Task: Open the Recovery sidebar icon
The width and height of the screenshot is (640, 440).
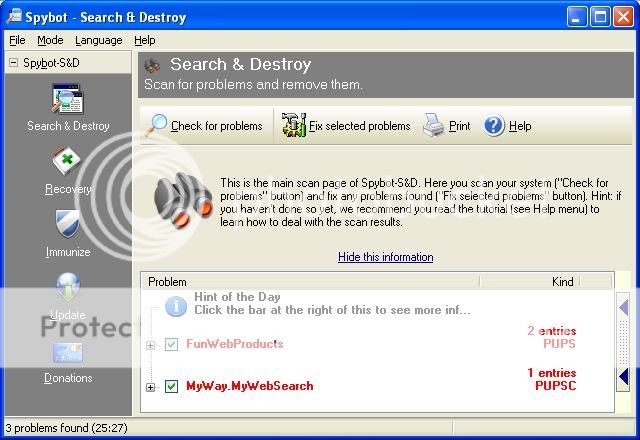Action: coord(67,161)
